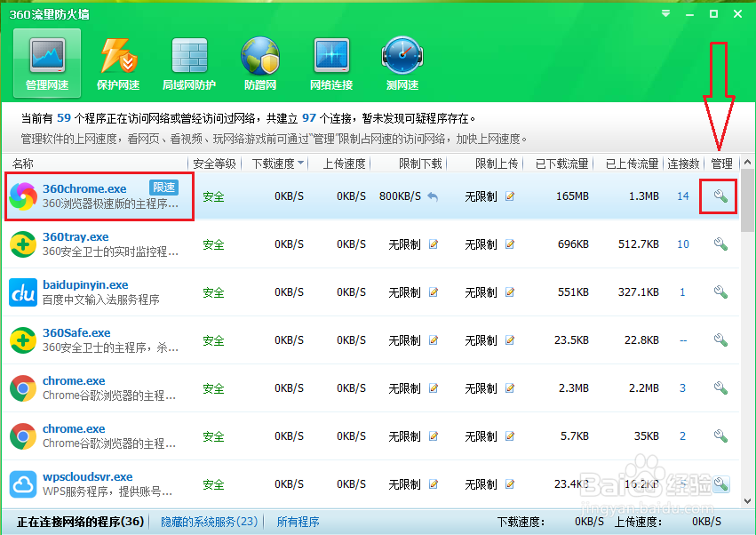Click the manage wrench for chrome.exe with 2 connections
This screenshot has height=535, width=756.
pos(720,436)
